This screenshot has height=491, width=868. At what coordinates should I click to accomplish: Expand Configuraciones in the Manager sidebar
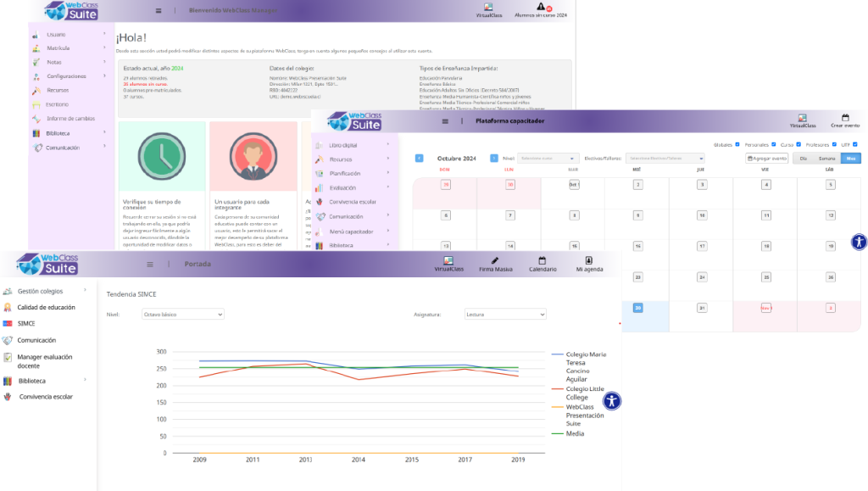coord(70,76)
